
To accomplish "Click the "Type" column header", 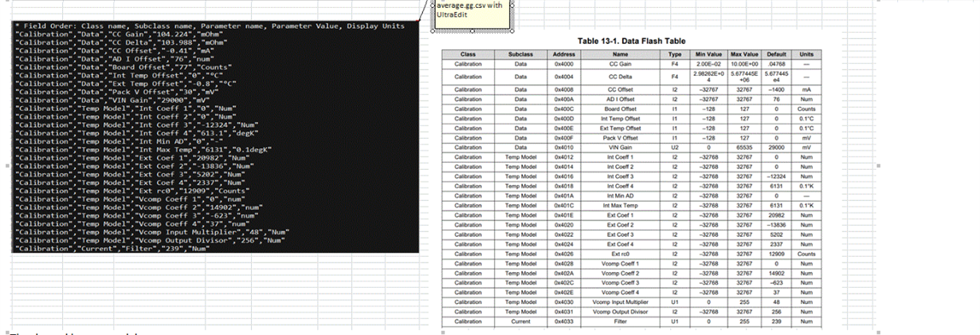I will [x=674, y=54].
